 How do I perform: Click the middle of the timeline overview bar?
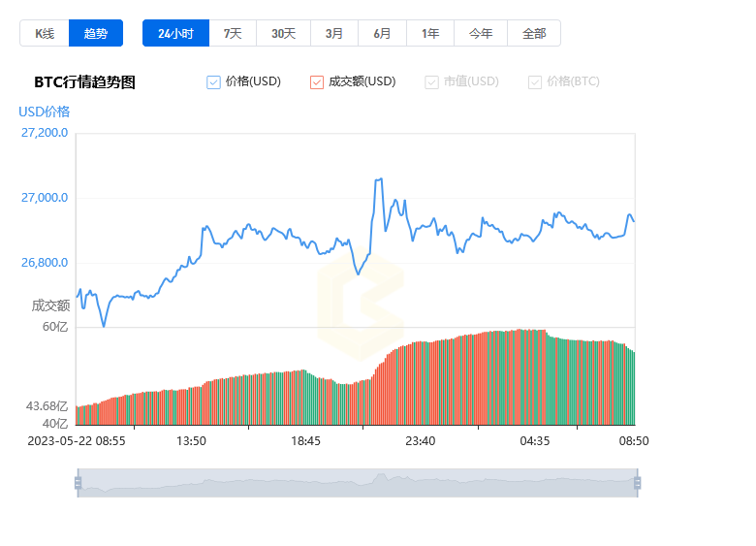tap(357, 483)
